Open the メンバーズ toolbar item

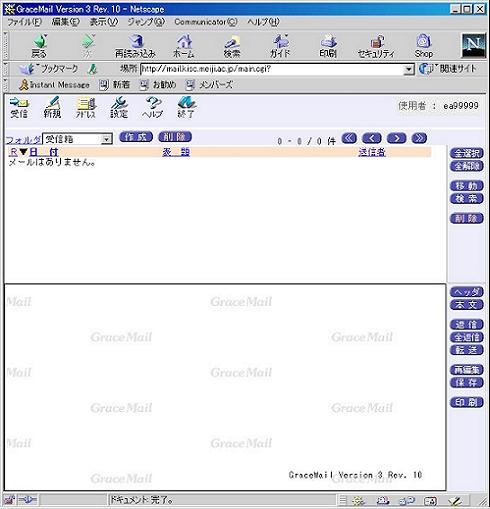[x=209, y=85]
